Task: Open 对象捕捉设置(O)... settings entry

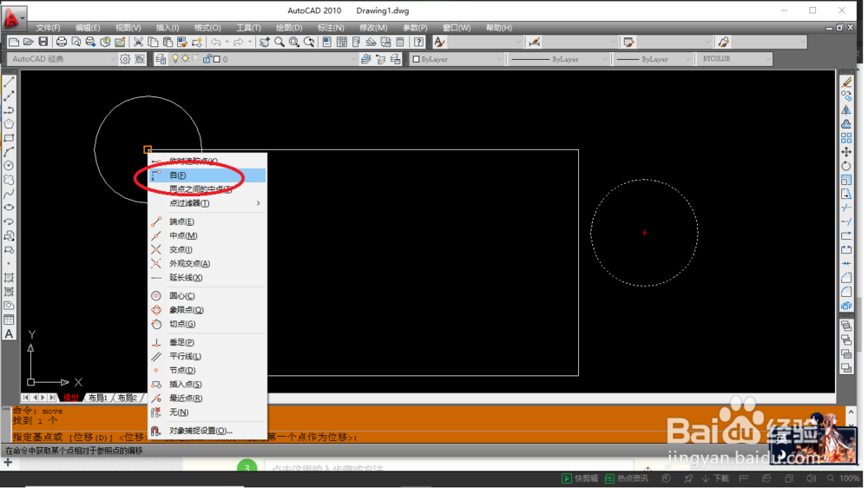Action: point(207,431)
